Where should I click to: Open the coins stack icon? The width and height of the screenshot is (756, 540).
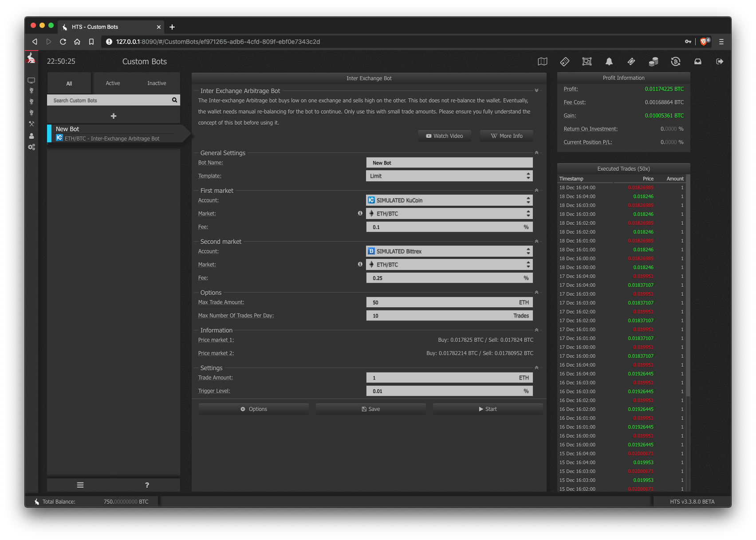(x=653, y=62)
